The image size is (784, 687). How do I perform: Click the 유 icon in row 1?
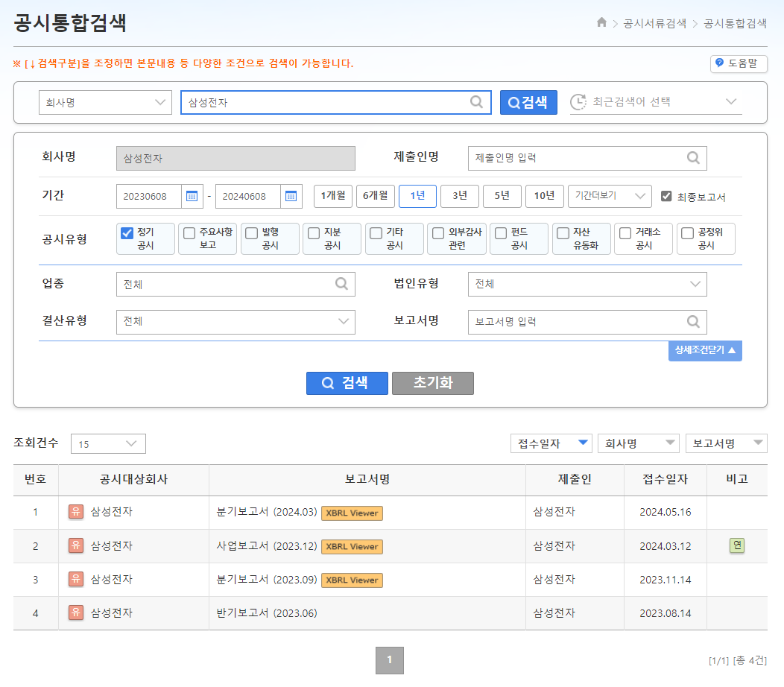76,511
